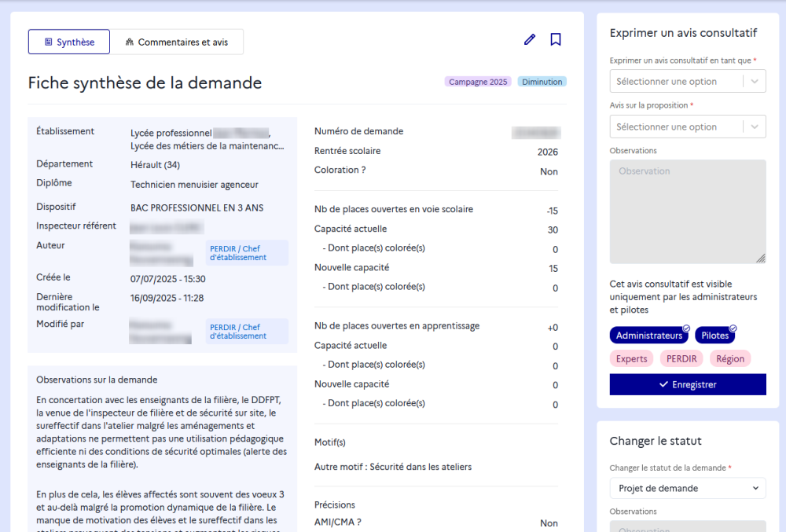Click the Enregistrer button
The image size is (786, 532).
688,384
